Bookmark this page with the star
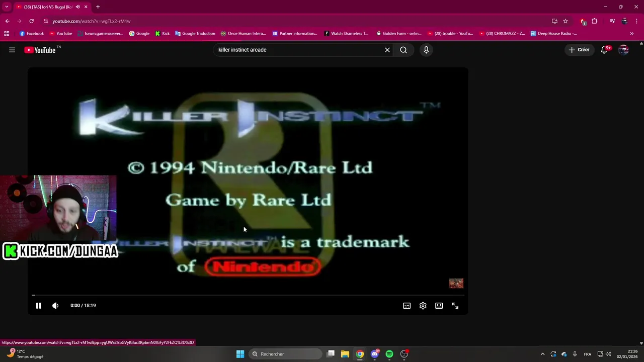This screenshot has width=644, height=362. [566, 21]
